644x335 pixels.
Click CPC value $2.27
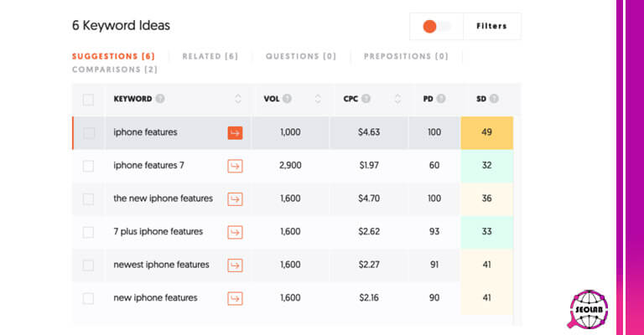tap(369, 265)
